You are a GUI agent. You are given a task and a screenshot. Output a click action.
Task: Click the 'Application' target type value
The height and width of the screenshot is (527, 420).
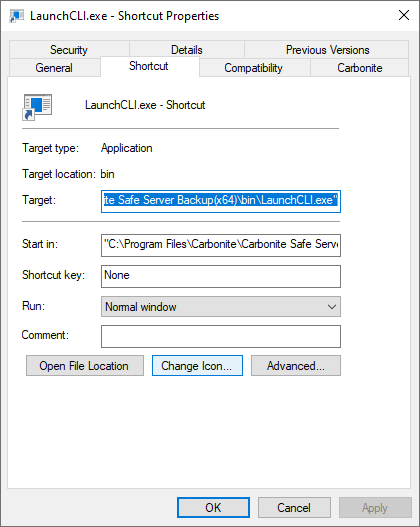coord(127,148)
